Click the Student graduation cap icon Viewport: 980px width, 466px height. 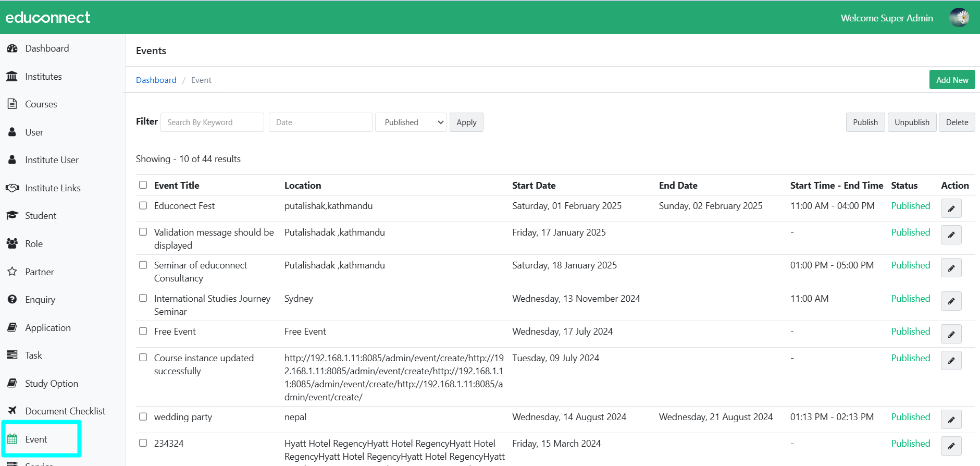(12, 216)
